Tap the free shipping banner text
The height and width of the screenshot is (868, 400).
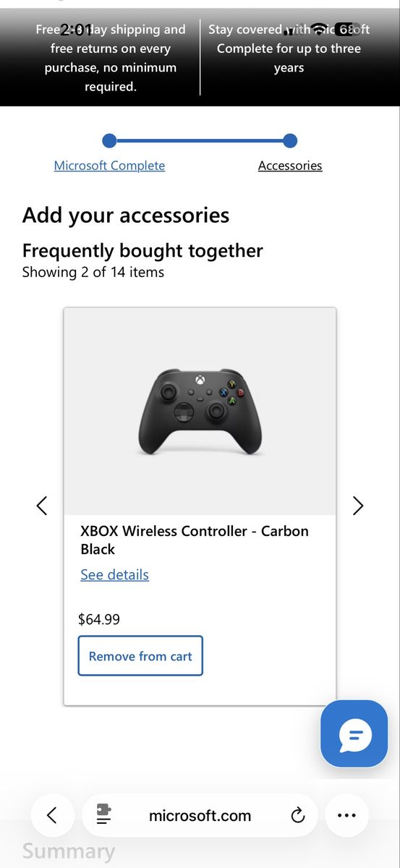(x=111, y=58)
